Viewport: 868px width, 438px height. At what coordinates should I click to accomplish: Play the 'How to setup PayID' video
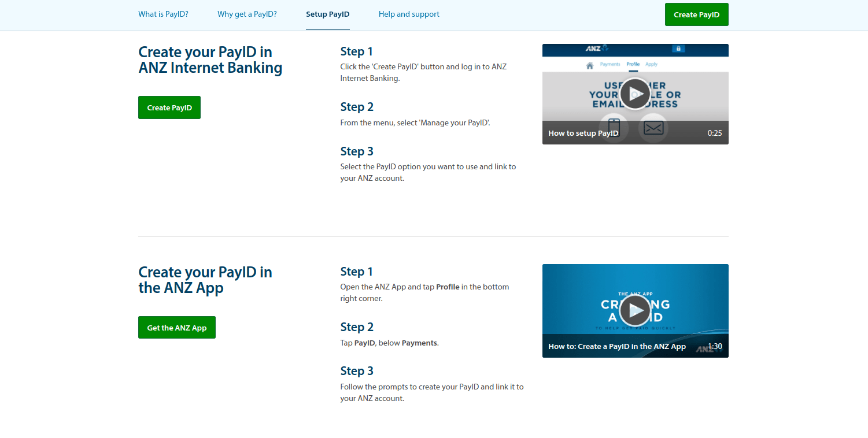pyautogui.click(x=635, y=94)
